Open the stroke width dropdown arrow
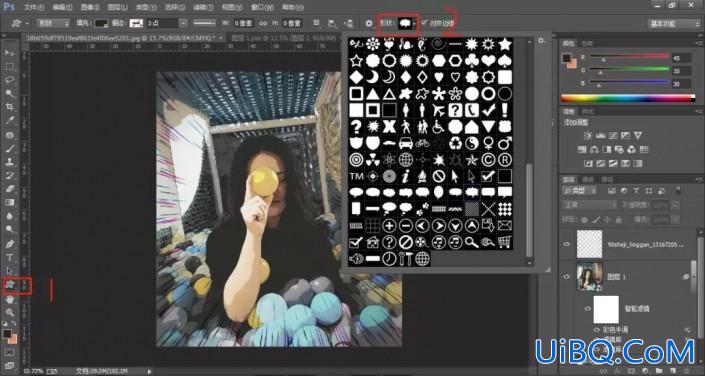Screen dimensions: 705x376 [183, 23]
